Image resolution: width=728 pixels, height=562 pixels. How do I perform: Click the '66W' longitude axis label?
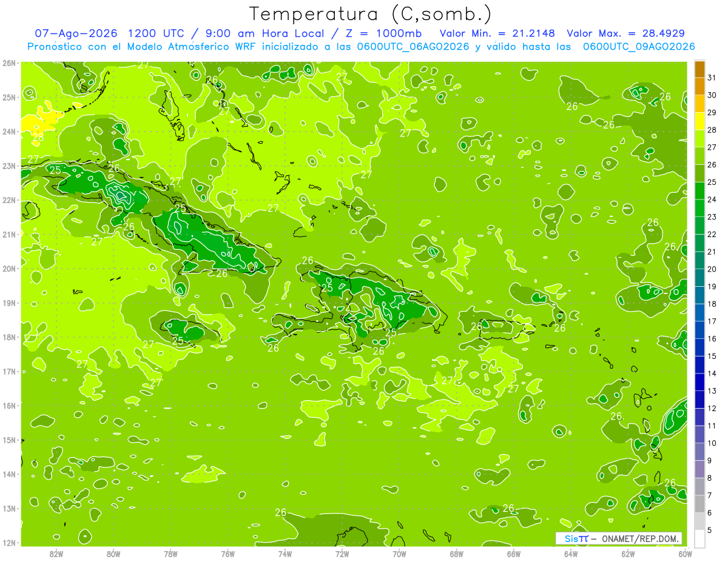point(514,554)
